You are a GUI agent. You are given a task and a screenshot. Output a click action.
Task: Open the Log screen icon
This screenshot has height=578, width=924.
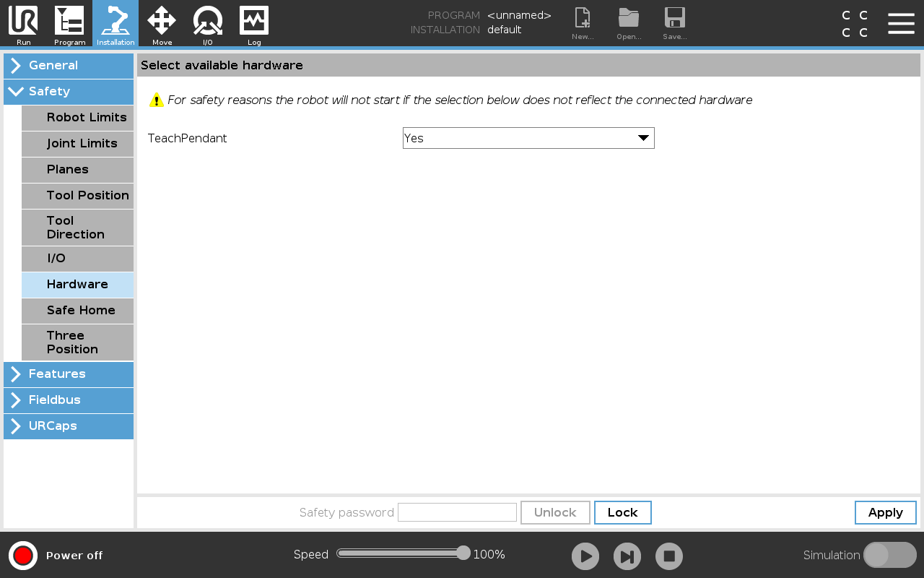click(254, 23)
